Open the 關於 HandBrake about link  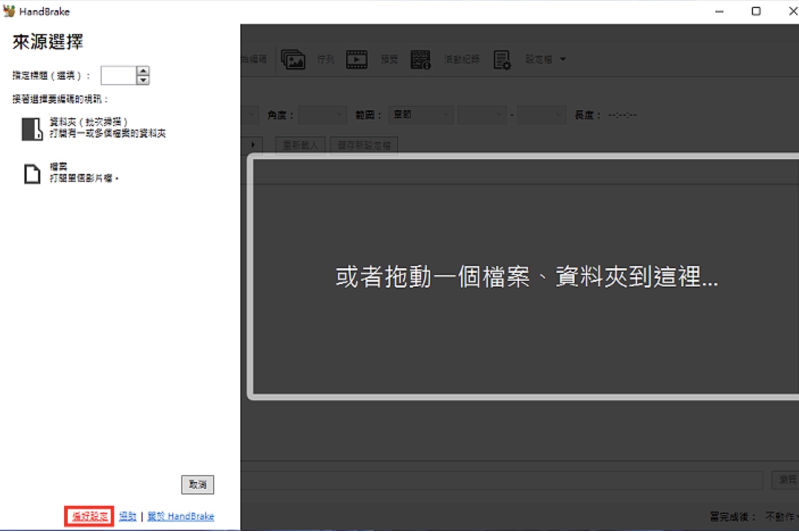pyautogui.click(x=181, y=516)
